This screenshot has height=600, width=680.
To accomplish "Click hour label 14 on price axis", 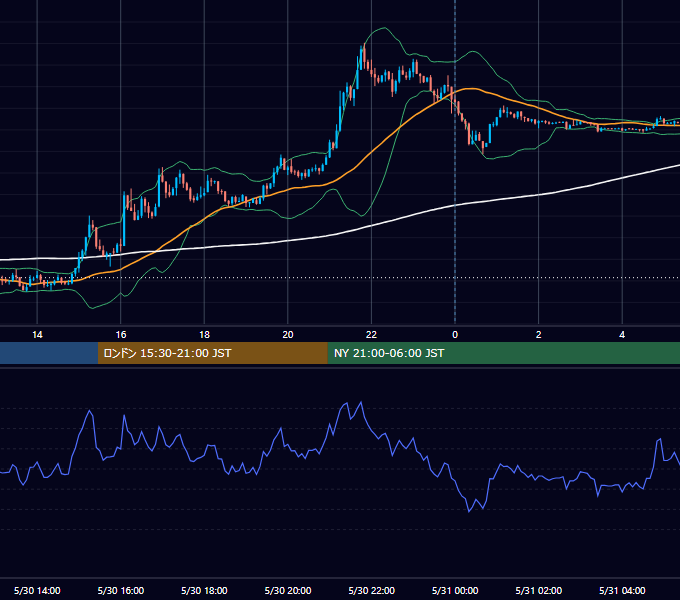I will [37, 335].
